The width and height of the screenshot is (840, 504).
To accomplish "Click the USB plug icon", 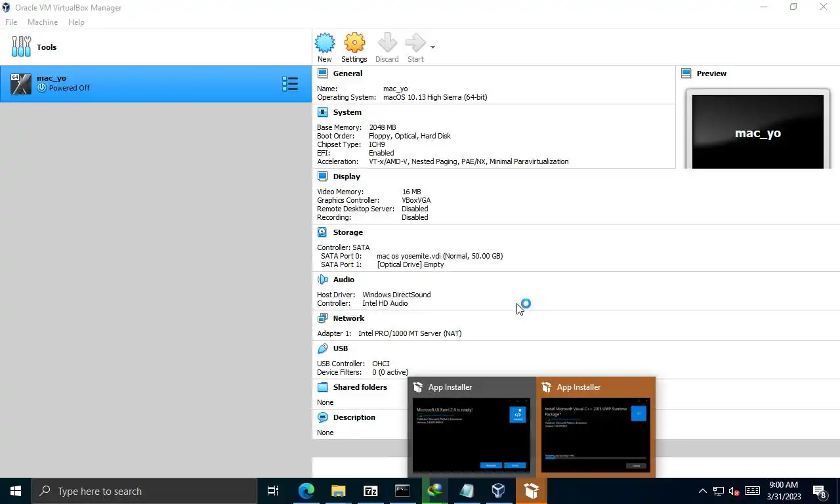I will coord(322,348).
